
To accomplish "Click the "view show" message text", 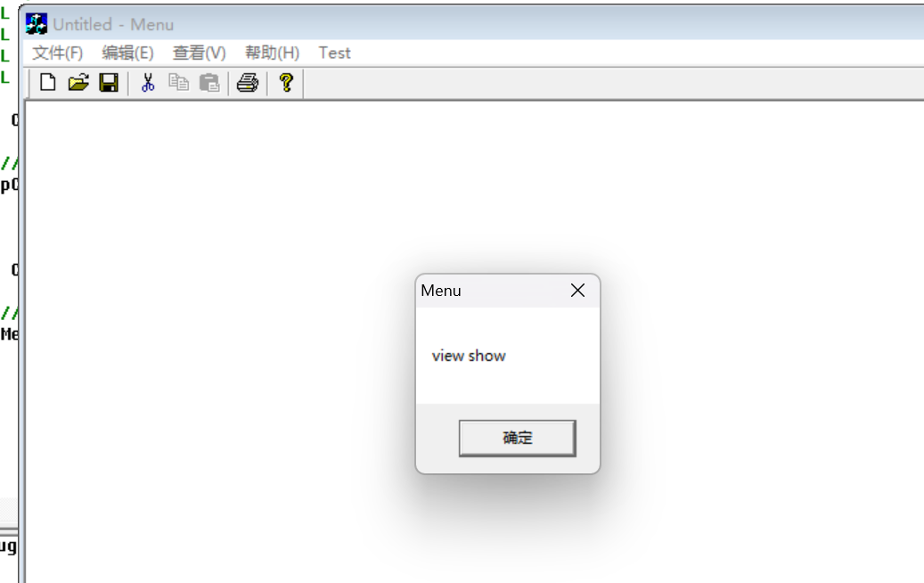I will coord(469,356).
